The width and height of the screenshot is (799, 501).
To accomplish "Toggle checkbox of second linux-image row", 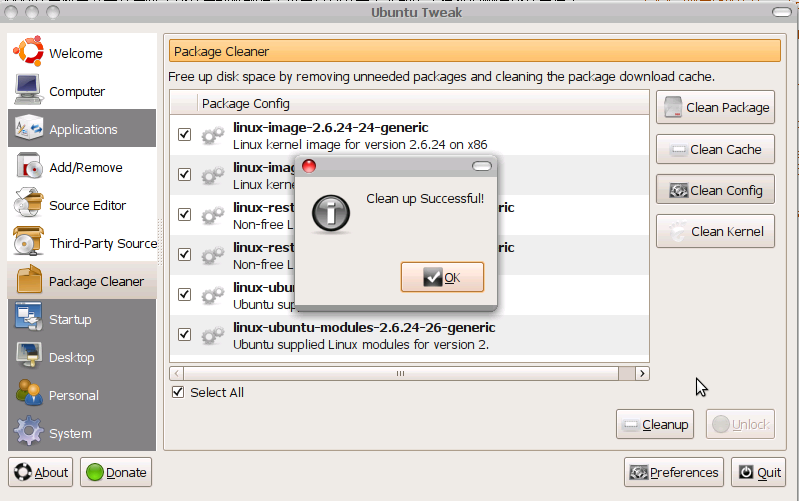I will point(184,174).
